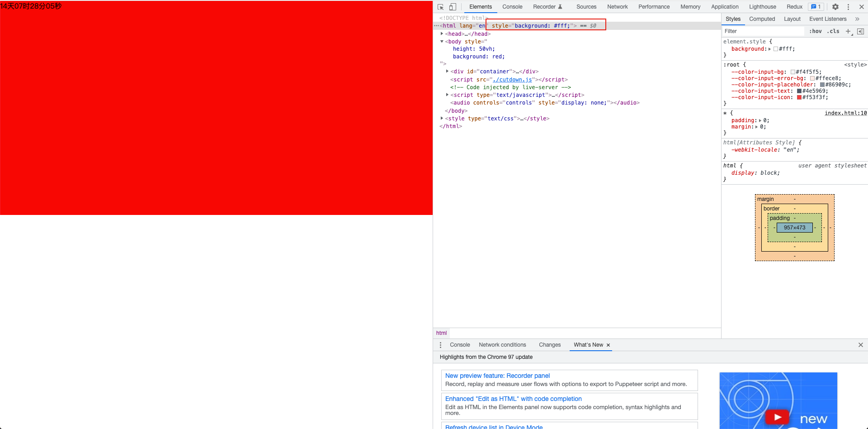Image resolution: width=868 pixels, height=429 pixels.
Task: Open Enhanced Edit as HTML link
Action: pyautogui.click(x=513, y=399)
